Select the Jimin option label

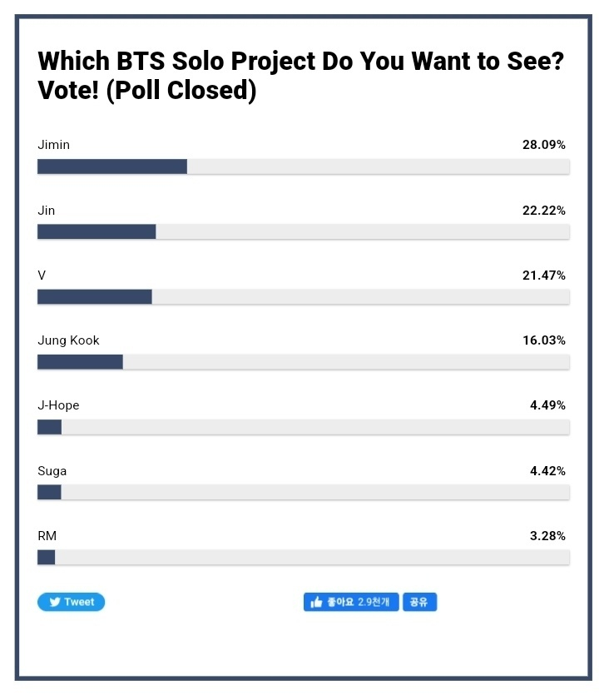53,145
